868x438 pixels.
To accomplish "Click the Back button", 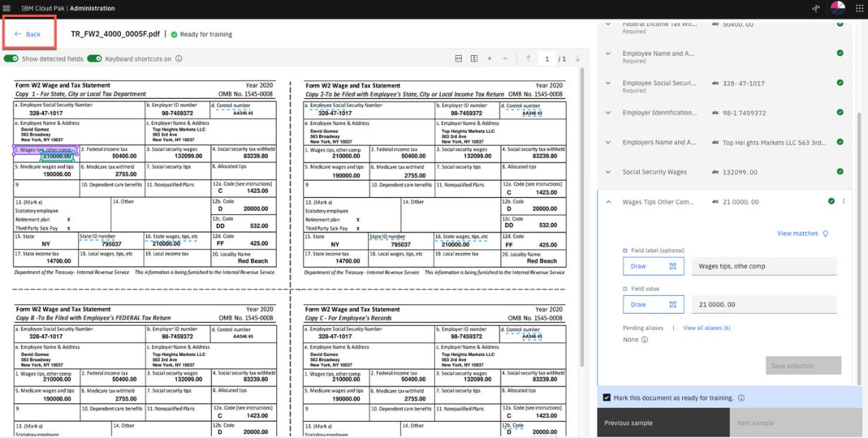I will tap(28, 34).
